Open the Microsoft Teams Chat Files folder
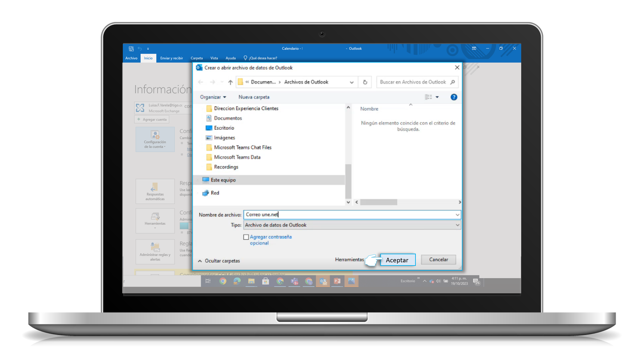The image size is (644, 363). (x=239, y=147)
